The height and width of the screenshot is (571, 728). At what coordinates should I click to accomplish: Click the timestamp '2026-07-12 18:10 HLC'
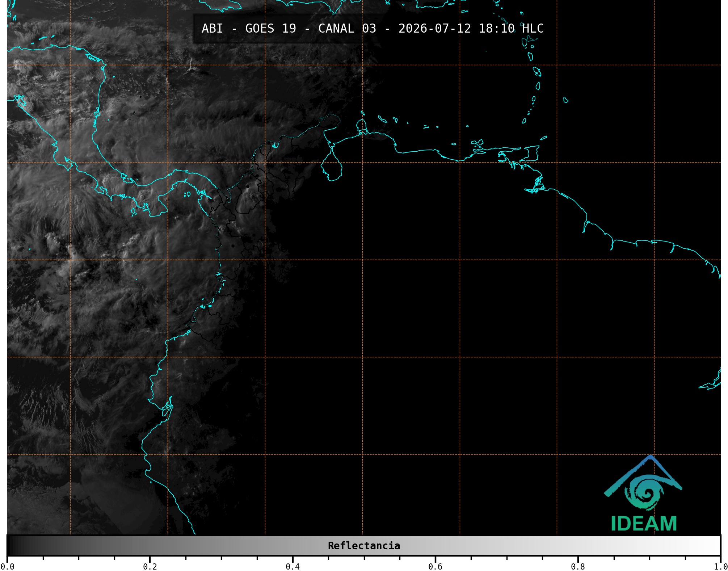[x=471, y=29]
